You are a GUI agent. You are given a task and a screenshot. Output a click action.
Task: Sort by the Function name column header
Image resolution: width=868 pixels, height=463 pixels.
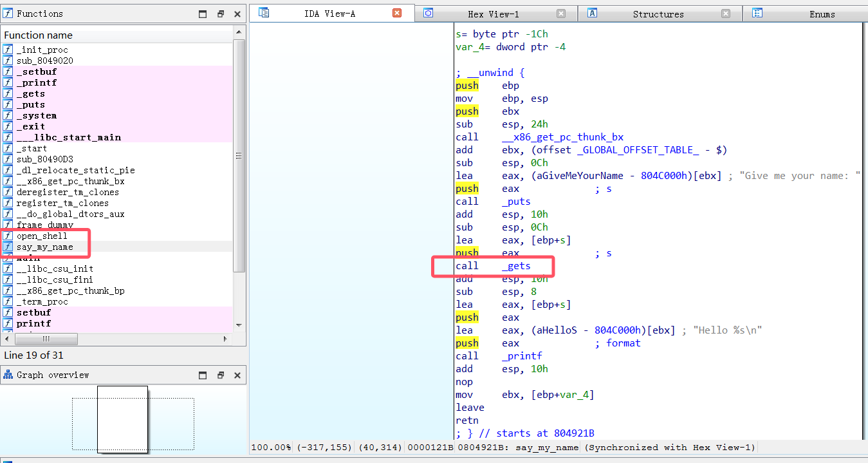click(x=116, y=35)
